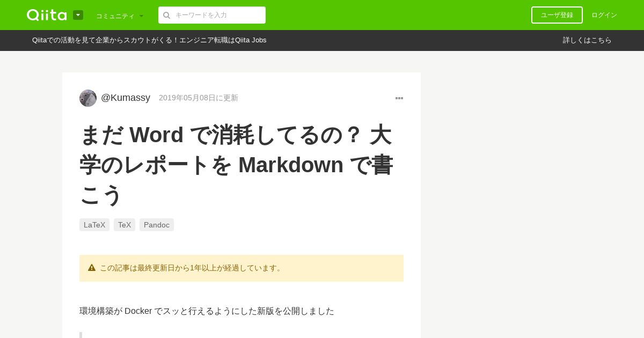Click the warning triangle icon
Screen dimensions: 644x338
coord(92,268)
